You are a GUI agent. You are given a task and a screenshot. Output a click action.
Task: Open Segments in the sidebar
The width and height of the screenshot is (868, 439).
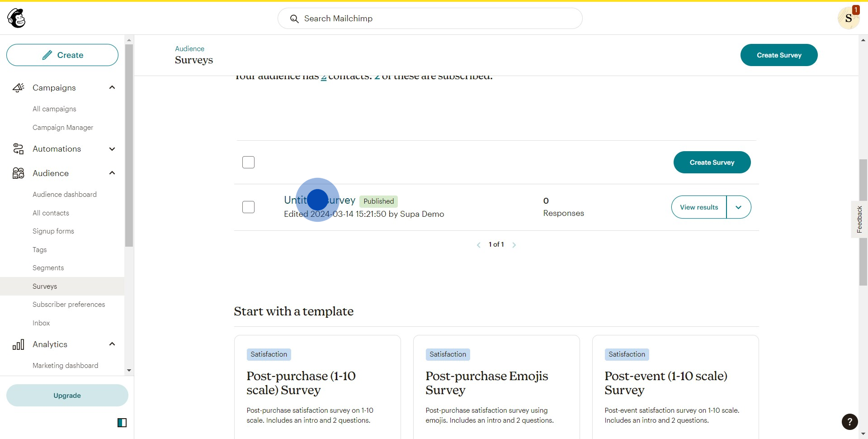point(48,268)
